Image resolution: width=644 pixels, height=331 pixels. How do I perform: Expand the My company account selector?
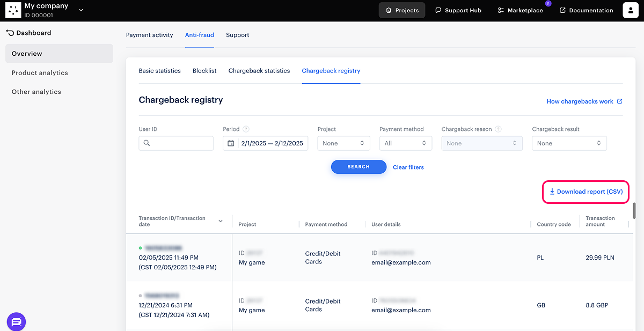click(81, 10)
